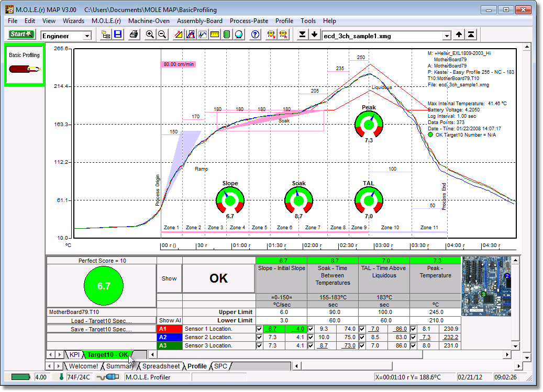Open the Machine-Oven menu

[x=149, y=21]
